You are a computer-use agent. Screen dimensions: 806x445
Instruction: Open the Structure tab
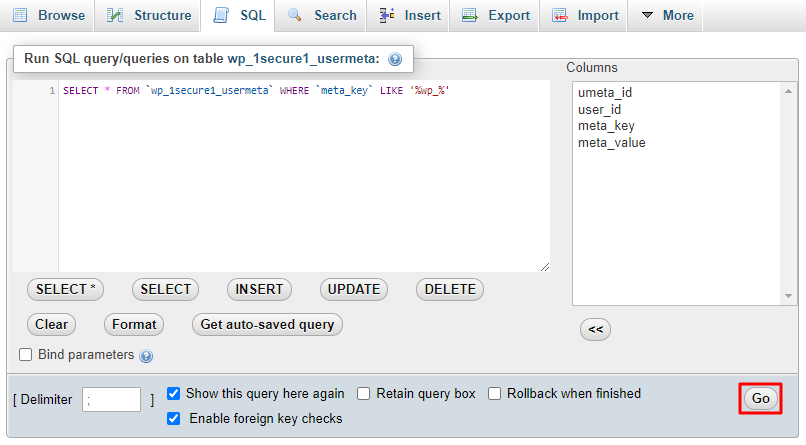148,15
